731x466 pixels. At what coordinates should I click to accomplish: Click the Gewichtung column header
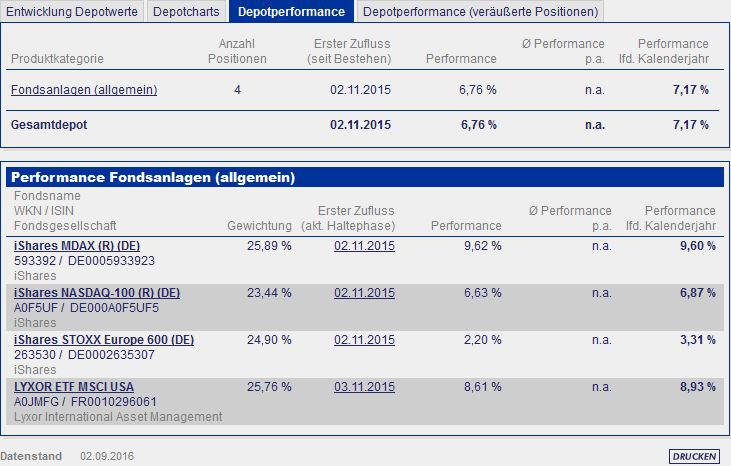259,226
